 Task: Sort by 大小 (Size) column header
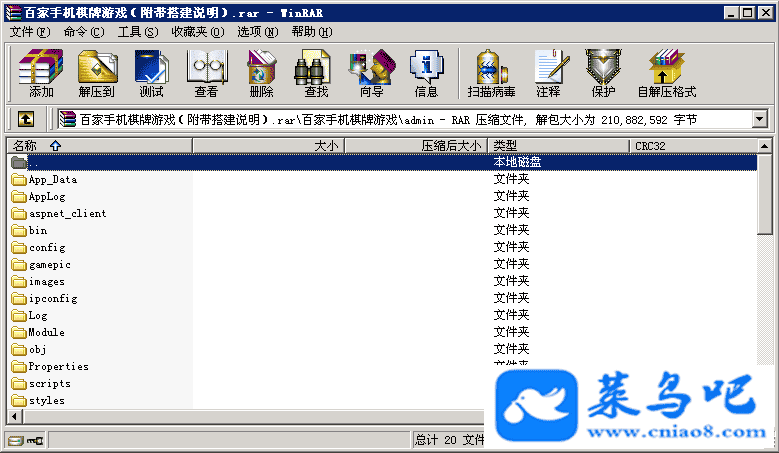[x=269, y=146]
